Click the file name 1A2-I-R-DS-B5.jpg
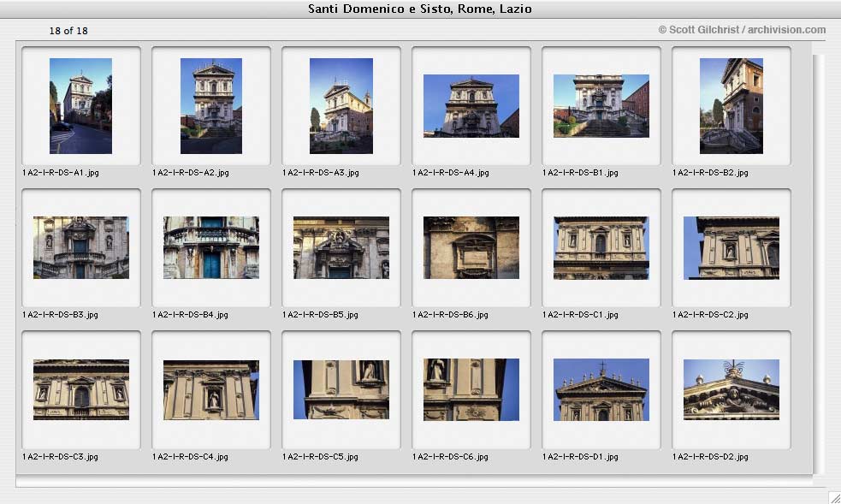841x504 pixels. [320, 315]
